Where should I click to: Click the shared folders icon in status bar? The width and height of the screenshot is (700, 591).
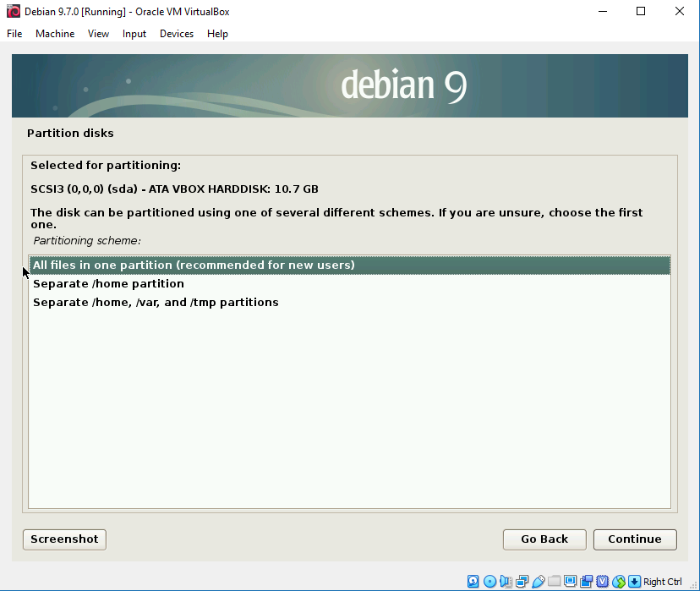(554, 581)
